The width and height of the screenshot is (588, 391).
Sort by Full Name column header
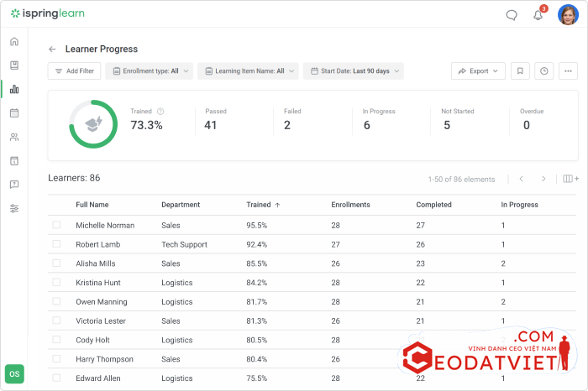(x=92, y=205)
